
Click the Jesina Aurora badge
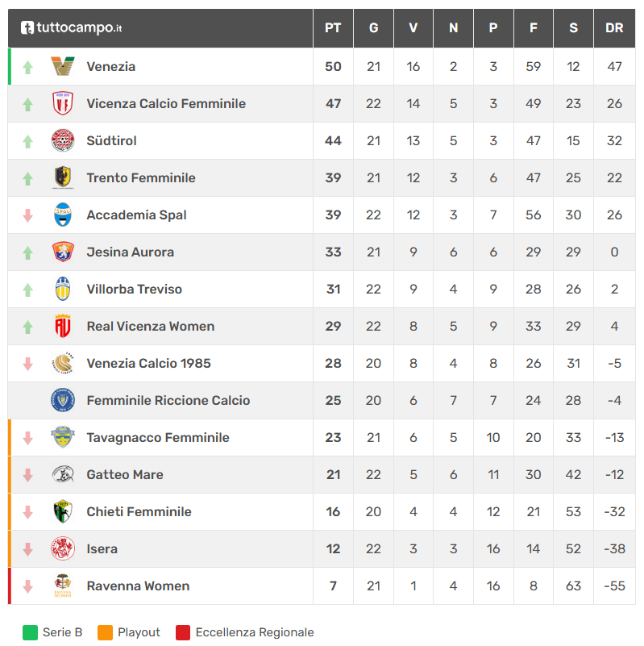[x=63, y=252]
